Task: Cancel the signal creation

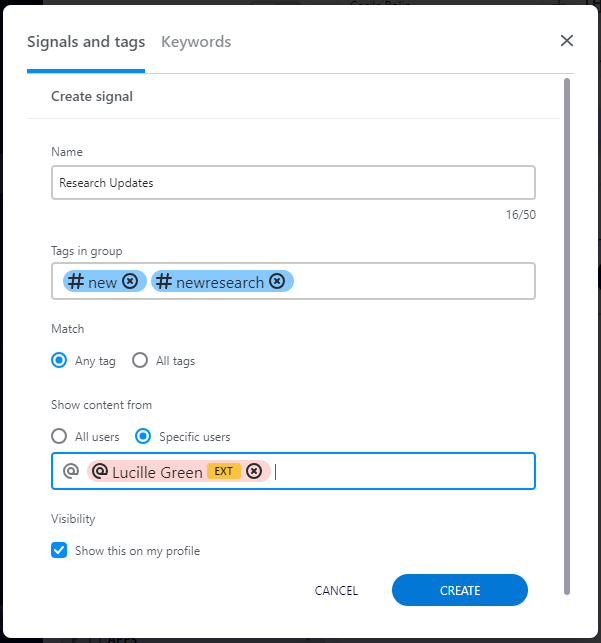Action: click(x=336, y=591)
